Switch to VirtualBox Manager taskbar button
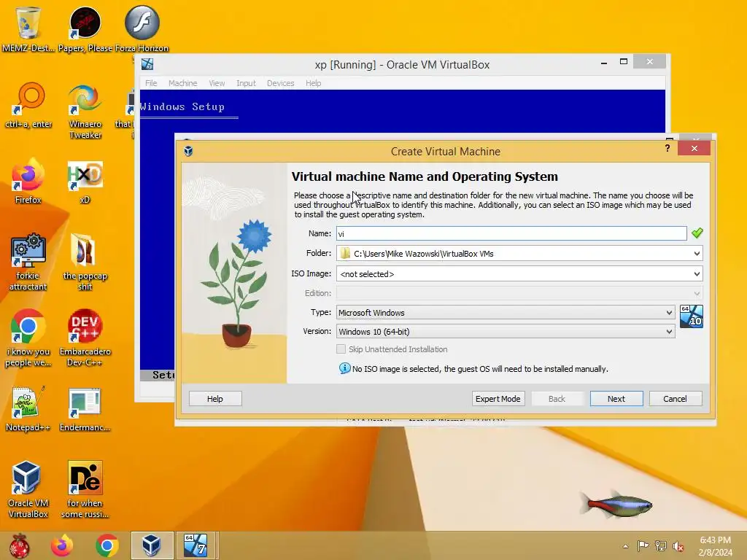This screenshot has width=747, height=560. (152, 545)
